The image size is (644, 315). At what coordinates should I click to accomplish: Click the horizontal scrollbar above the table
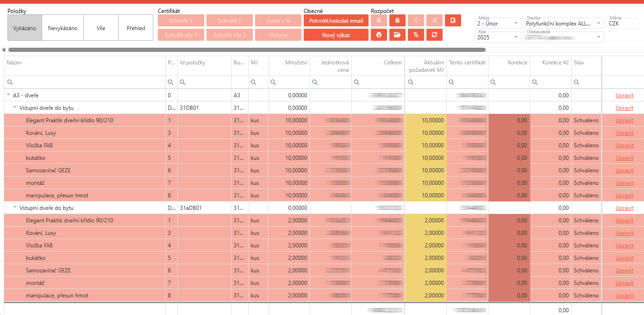point(246,50)
